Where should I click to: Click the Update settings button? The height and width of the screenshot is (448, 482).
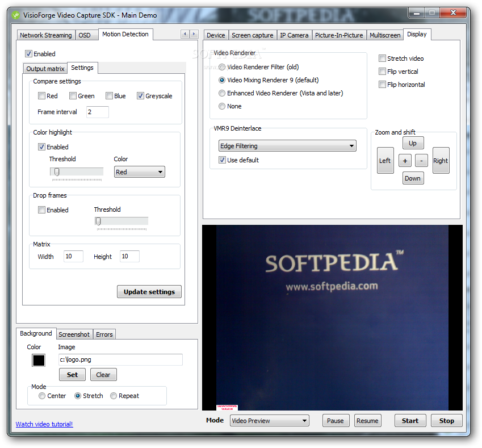pyautogui.click(x=149, y=292)
